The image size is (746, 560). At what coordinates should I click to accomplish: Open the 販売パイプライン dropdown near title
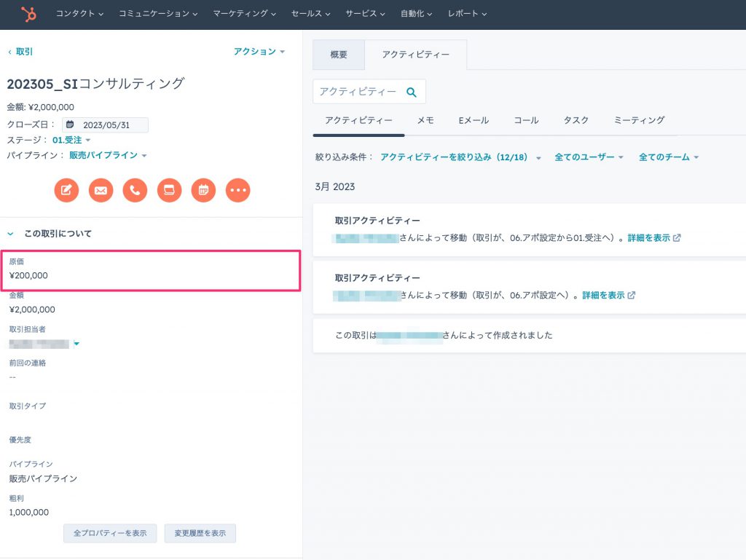108,155
